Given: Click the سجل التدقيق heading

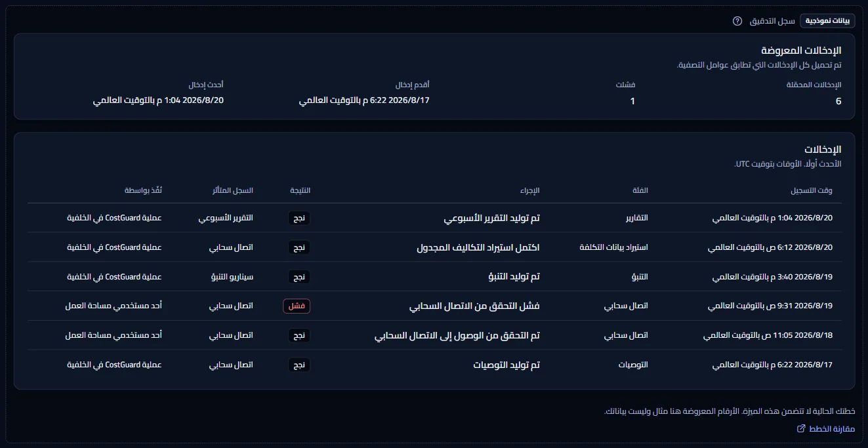Looking at the screenshot, I should click(772, 21).
